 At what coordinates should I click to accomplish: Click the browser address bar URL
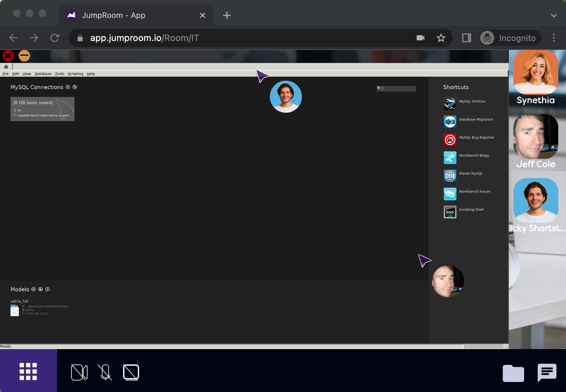point(145,38)
